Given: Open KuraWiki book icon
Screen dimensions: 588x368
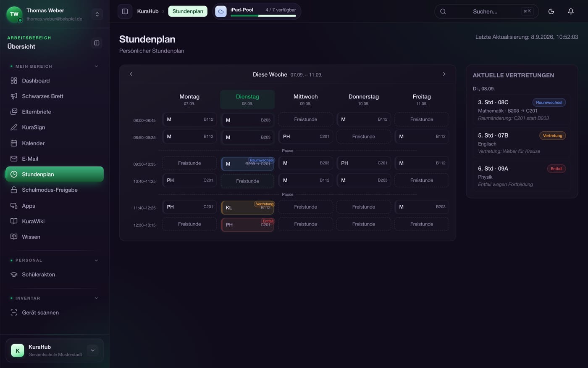Looking at the screenshot, I should pyautogui.click(x=14, y=221).
